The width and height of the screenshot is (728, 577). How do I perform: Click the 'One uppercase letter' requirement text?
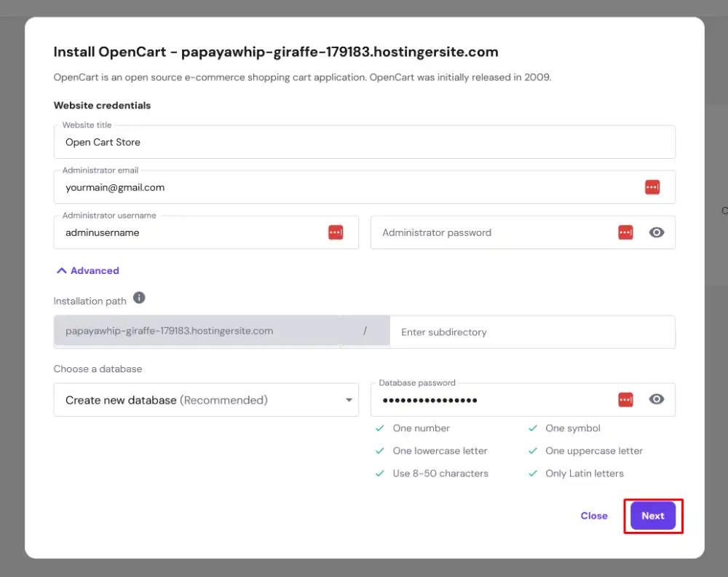[594, 451]
